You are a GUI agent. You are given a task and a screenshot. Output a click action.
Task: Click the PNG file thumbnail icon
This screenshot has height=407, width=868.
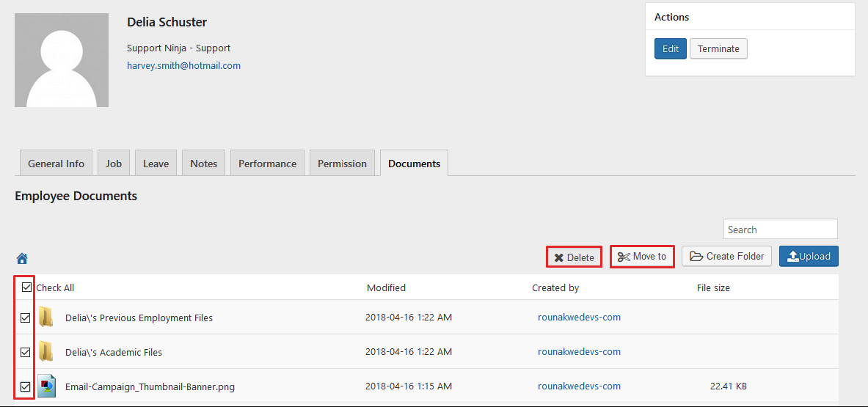coord(46,386)
